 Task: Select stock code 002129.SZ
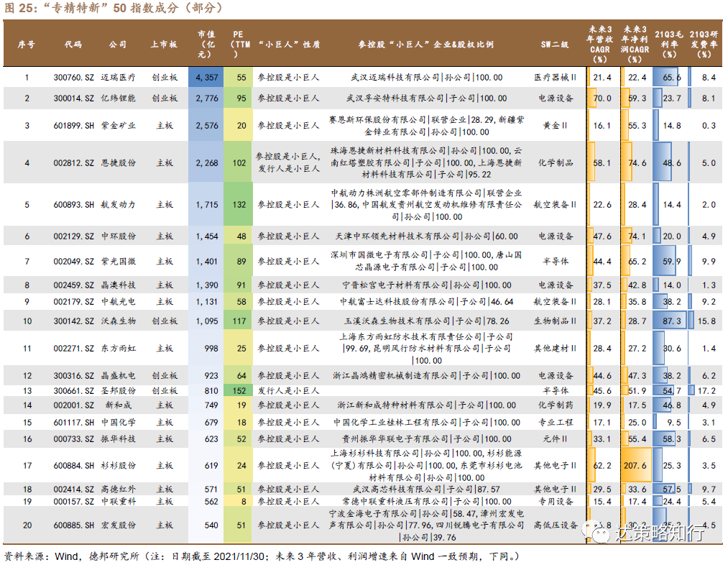click(73, 236)
